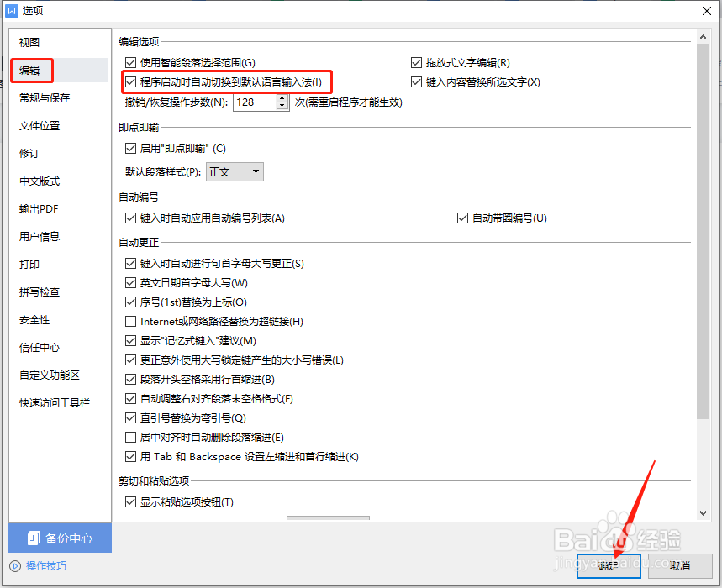
Task: Open 打印 settings category
Action: 29,264
